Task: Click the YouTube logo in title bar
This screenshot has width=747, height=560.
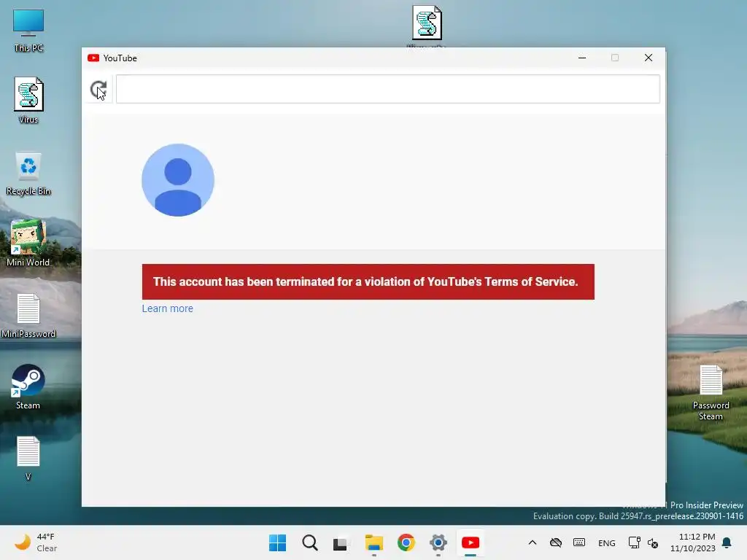Action: pos(93,58)
